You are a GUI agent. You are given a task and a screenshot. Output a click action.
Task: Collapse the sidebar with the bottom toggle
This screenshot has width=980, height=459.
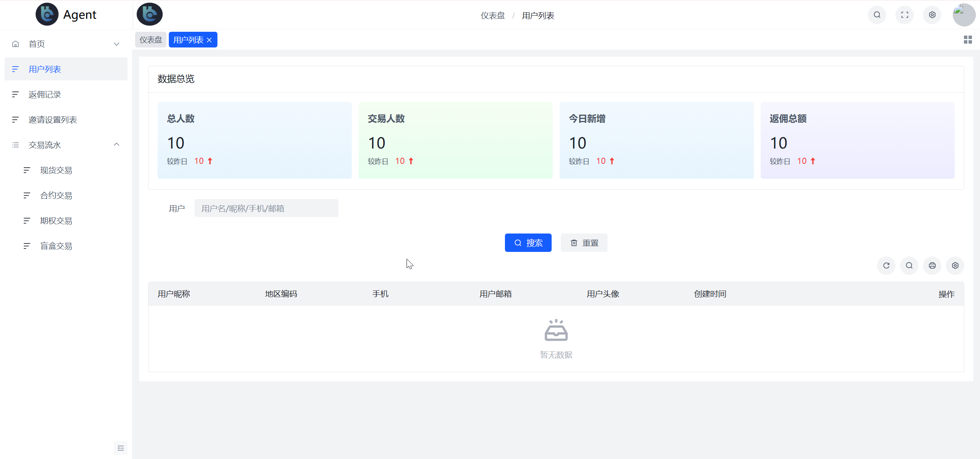(x=121, y=448)
